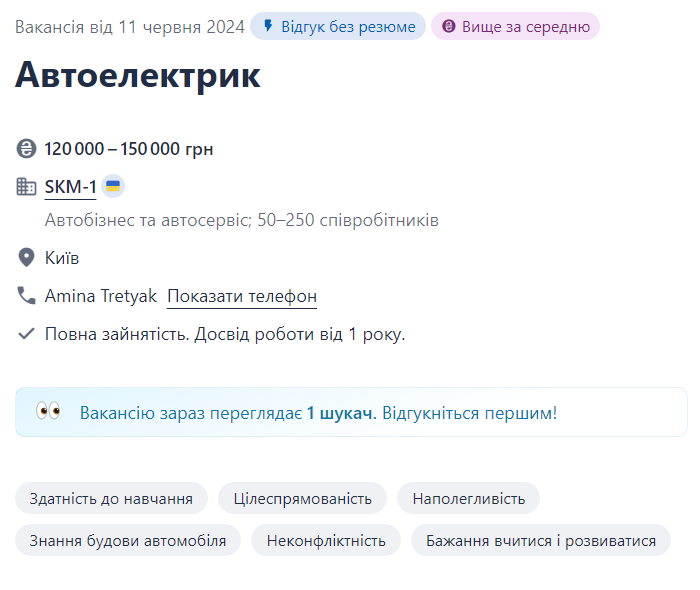The image size is (700, 590).
Task: Click the 'Київ' location text
Action: coord(62,258)
